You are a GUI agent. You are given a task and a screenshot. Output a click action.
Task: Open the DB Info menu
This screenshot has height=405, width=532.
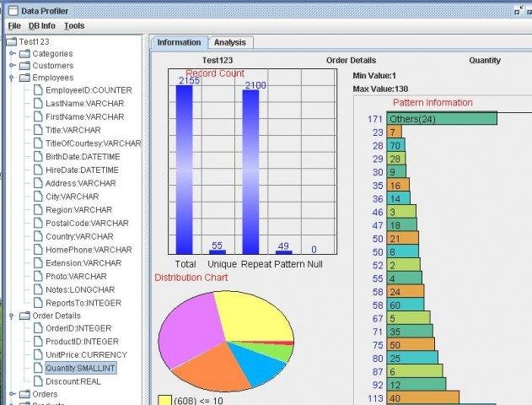click(x=42, y=26)
